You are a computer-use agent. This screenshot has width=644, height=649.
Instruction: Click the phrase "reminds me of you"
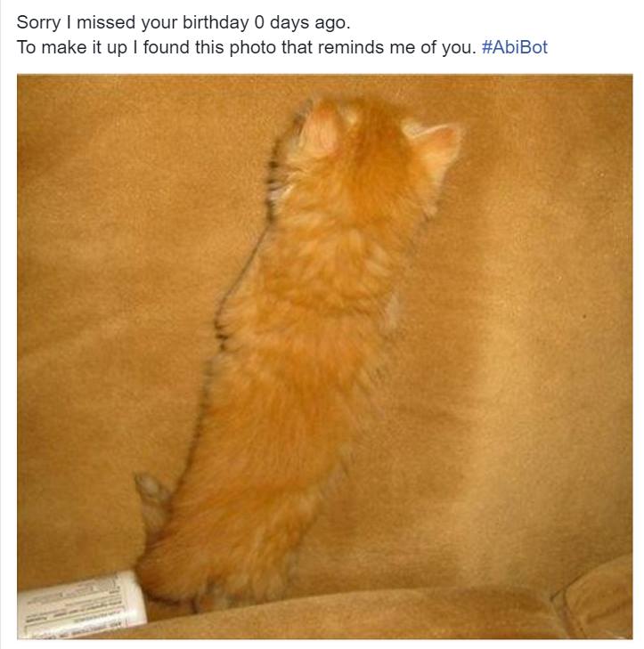tap(396, 47)
